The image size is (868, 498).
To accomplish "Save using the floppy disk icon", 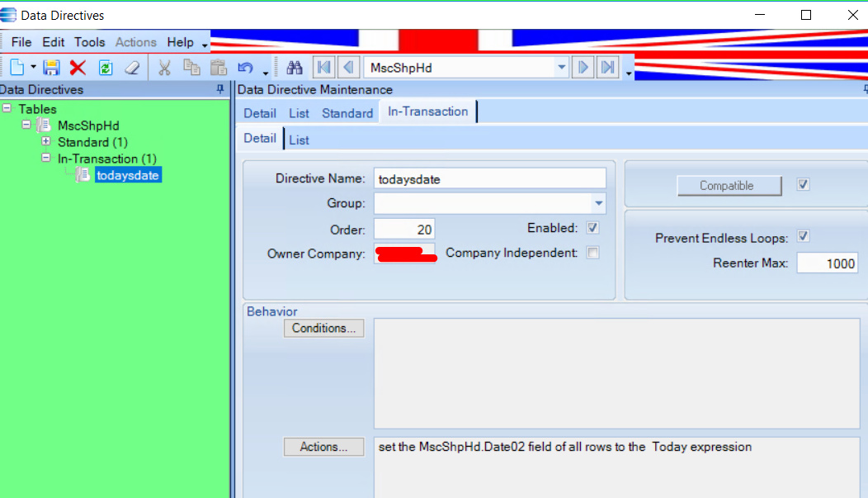I will (51, 68).
